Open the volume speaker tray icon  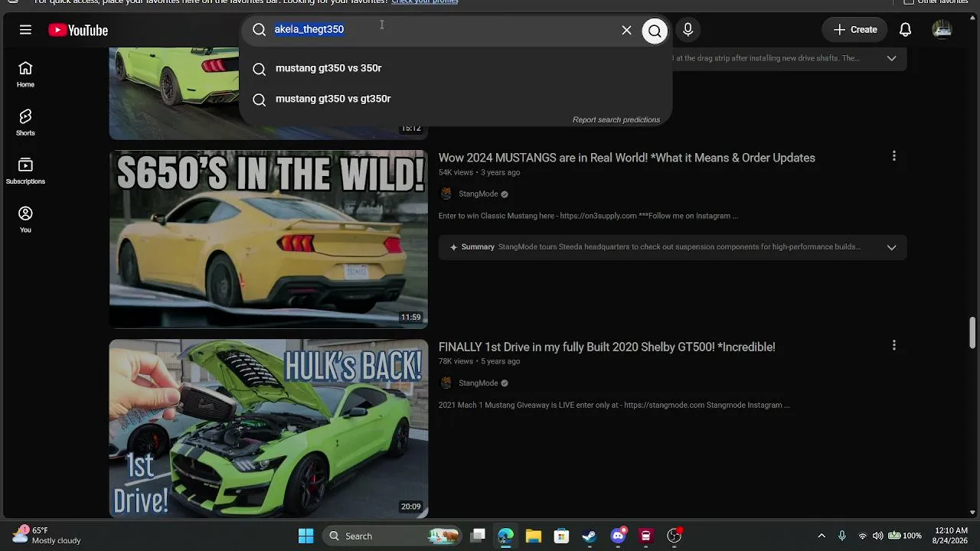point(877,536)
